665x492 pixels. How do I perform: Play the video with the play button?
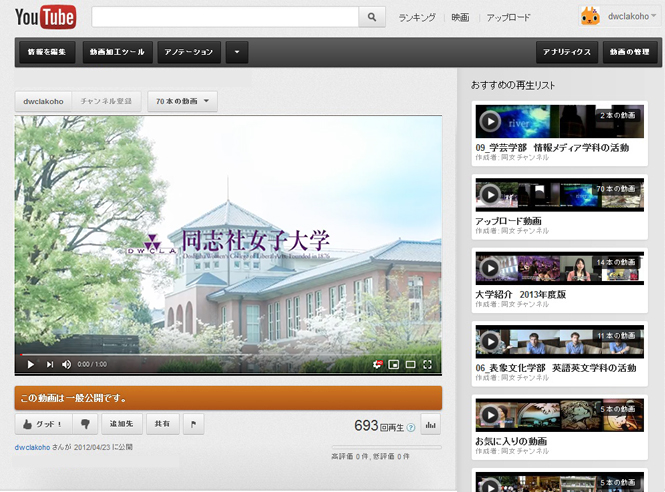(x=31, y=364)
